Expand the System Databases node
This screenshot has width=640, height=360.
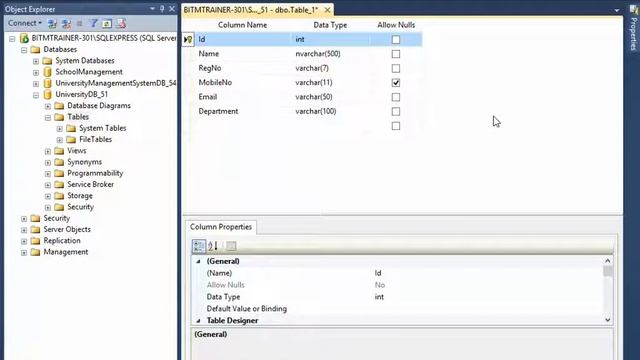(36, 61)
